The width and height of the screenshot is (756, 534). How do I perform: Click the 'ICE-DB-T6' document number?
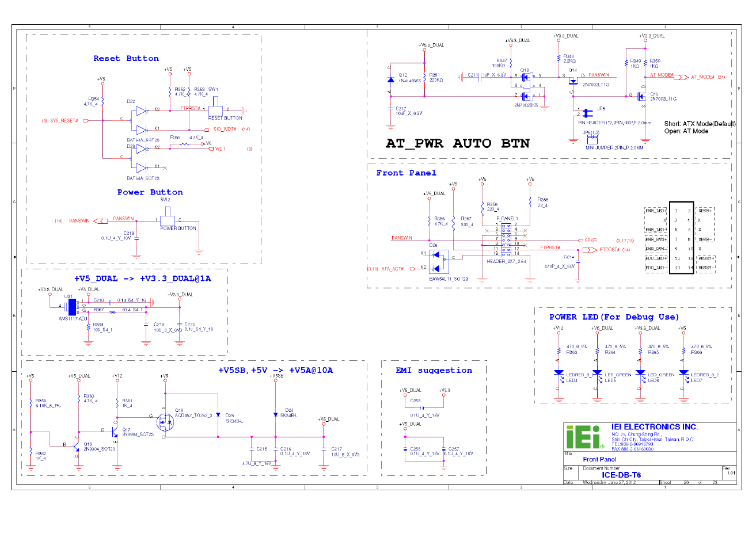(621, 475)
